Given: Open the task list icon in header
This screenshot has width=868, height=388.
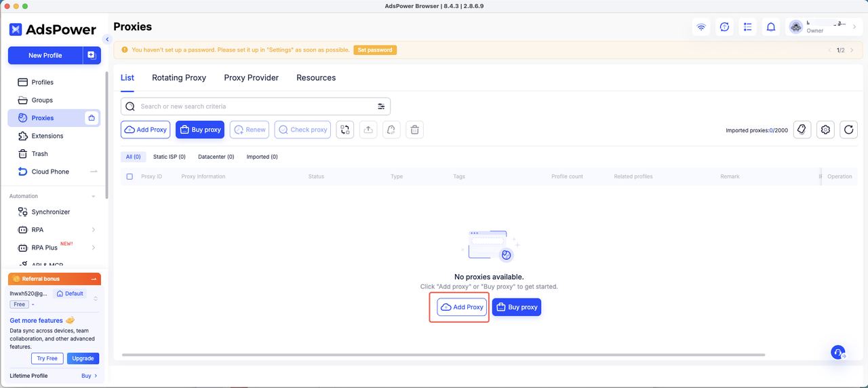Looking at the screenshot, I should pyautogui.click(x=747, y=27).
